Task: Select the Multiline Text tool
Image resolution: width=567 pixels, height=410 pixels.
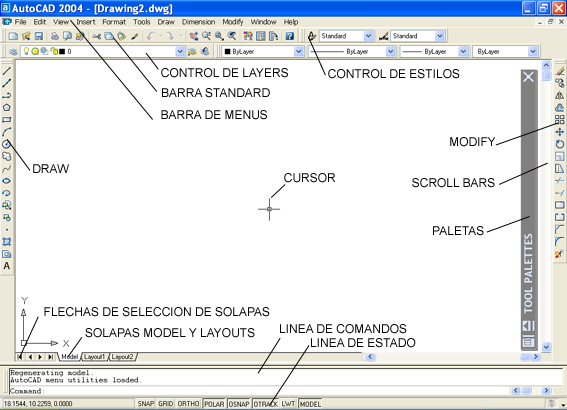Action: click(7, 266)
